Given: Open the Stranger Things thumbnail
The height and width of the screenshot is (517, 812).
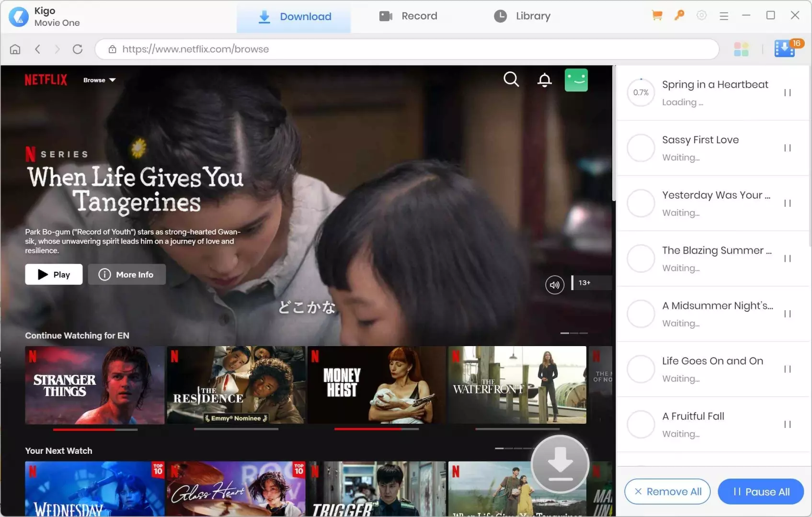Looking at the screenshot, I should point(95,385).
